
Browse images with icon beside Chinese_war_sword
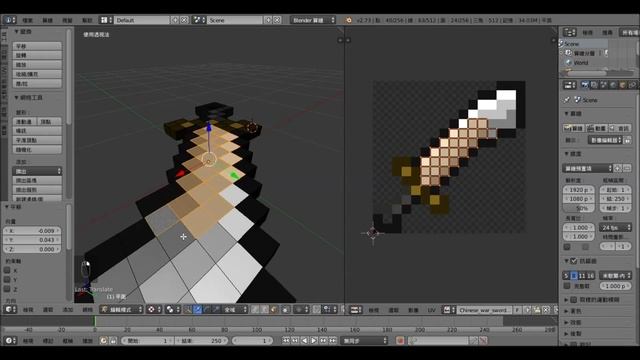(449, 310)
